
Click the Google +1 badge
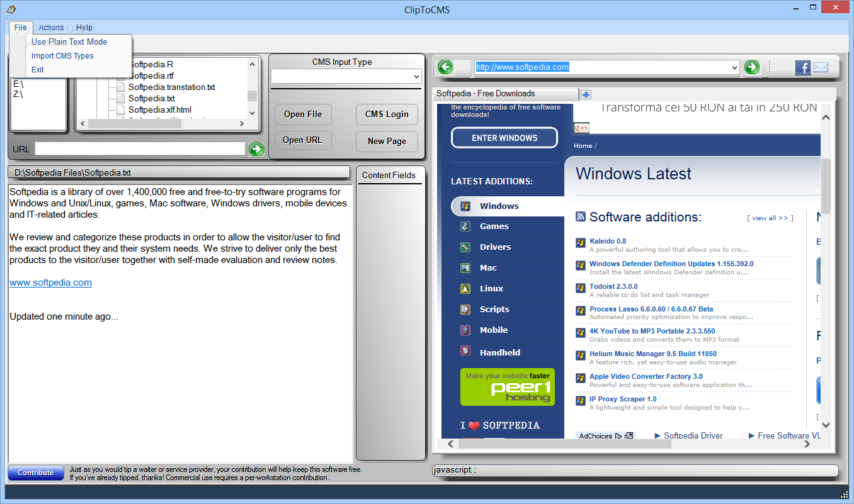(x=581, y=128)
